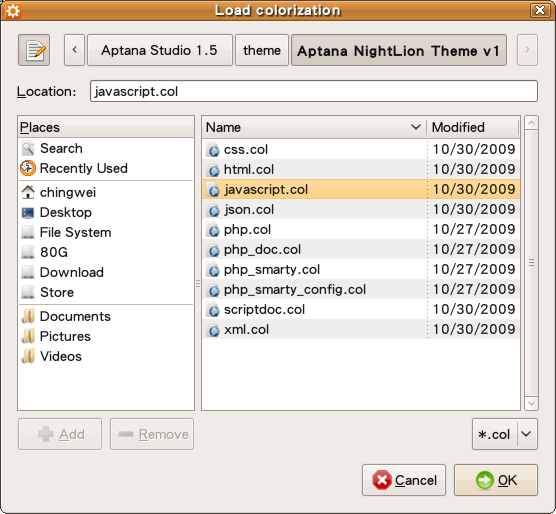Open the Download drive entry
The width and height of the screenshot is (556, 514).
[106, 272]
